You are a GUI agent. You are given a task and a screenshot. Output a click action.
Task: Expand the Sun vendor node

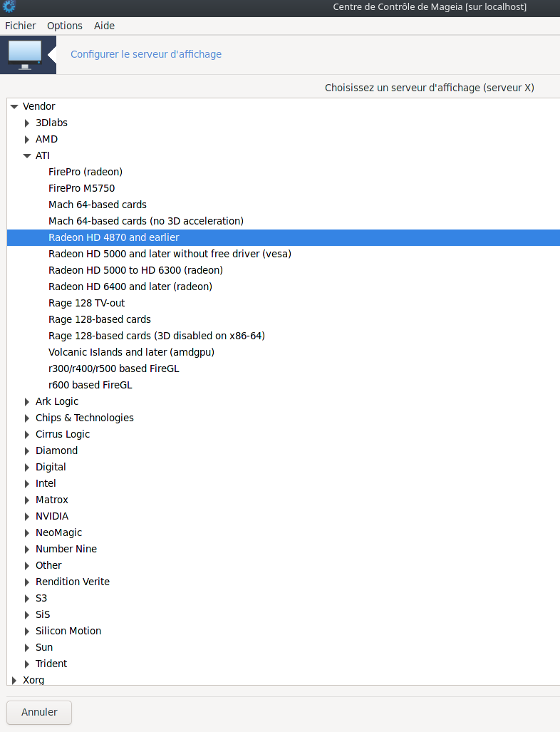26,647
